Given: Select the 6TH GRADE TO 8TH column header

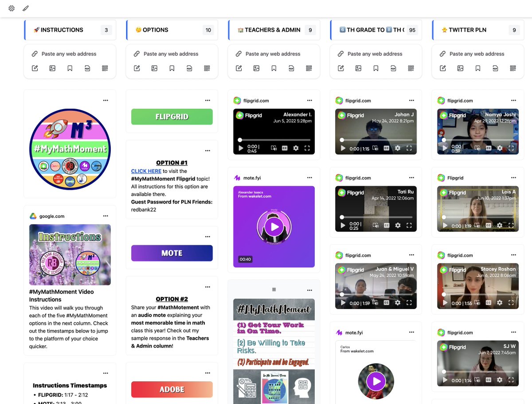Looking at the screenshot, I should [376, 30].
